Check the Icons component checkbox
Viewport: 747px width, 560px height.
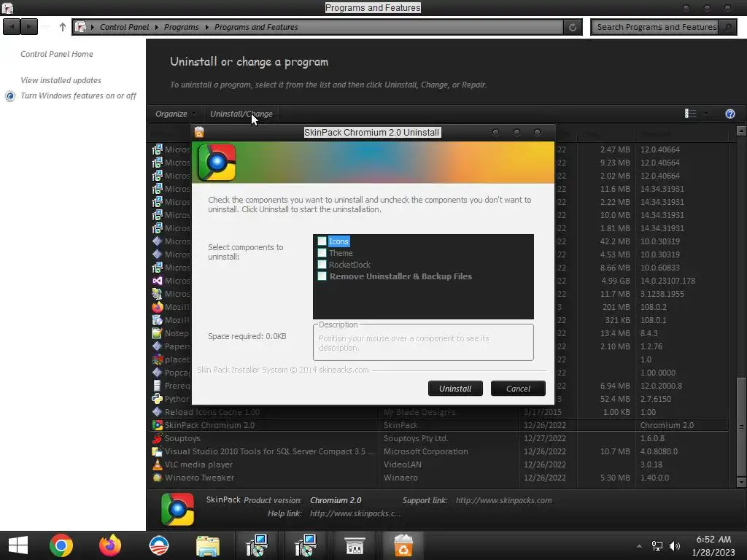click(x=322, y=241)
